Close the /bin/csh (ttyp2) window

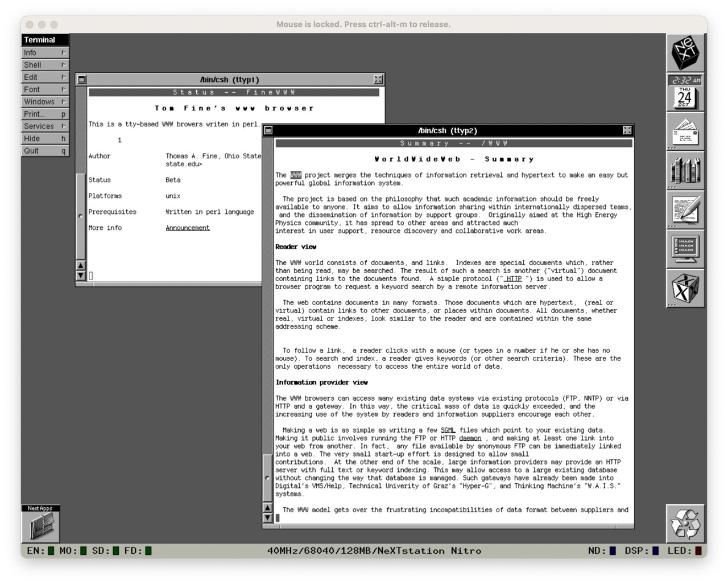(x=627, y=130)
